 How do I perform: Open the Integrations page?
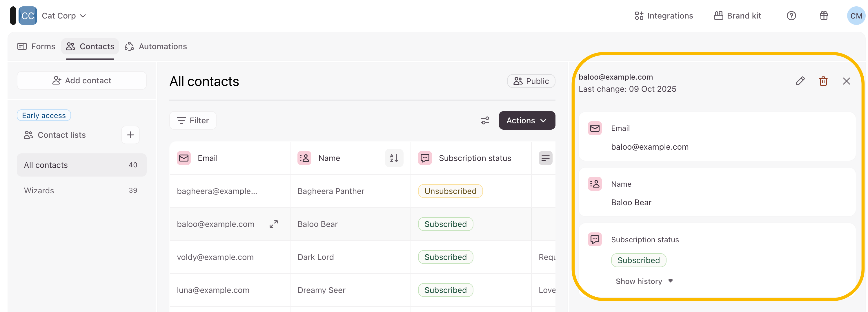point(664,16)
